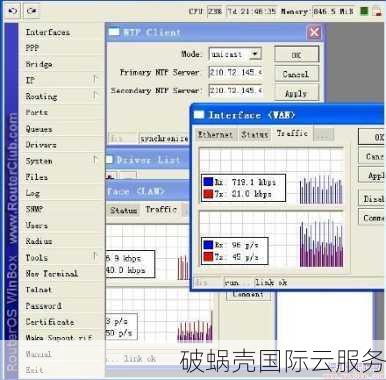Open the Certificate menu item
386x380 pixels.
coord(50,322)
